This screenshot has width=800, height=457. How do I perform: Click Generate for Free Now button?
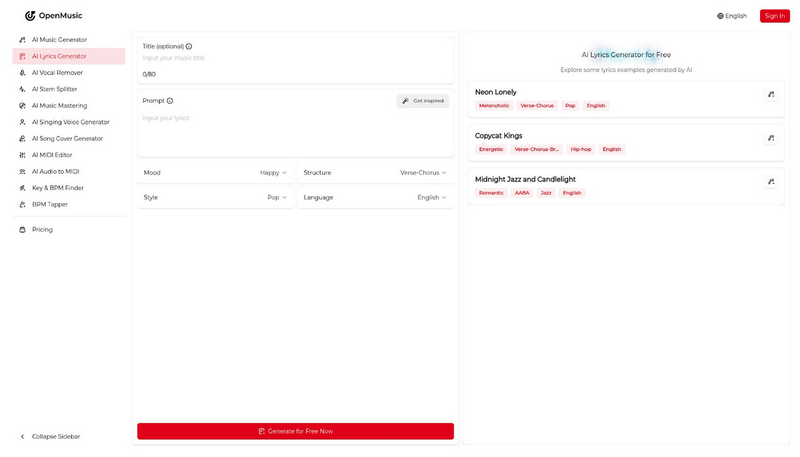pos(295,431)
